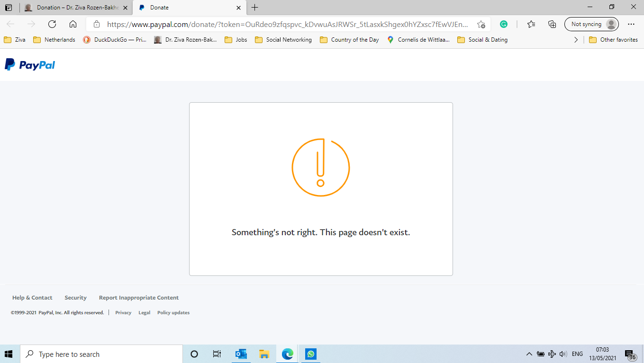Screen dimensions: 644x363
Task: Open the Netherlands favorites folder
Action: [54, 40]
